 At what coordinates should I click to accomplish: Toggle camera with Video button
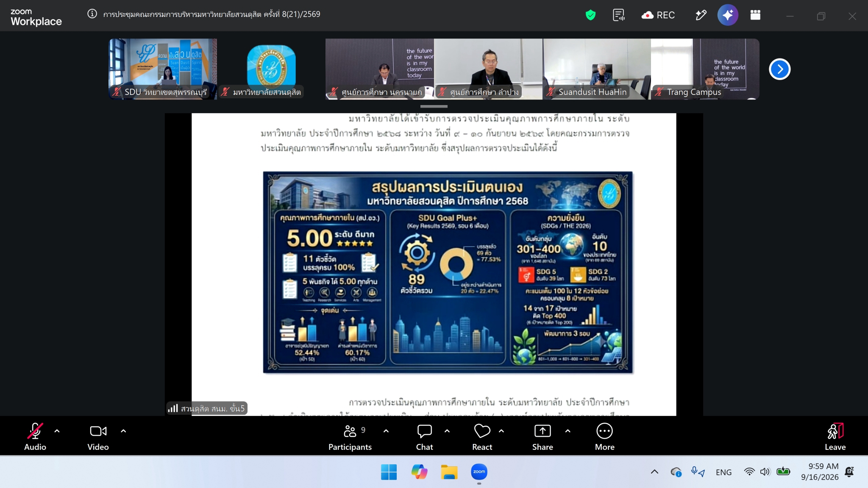(x=98, y=437)
